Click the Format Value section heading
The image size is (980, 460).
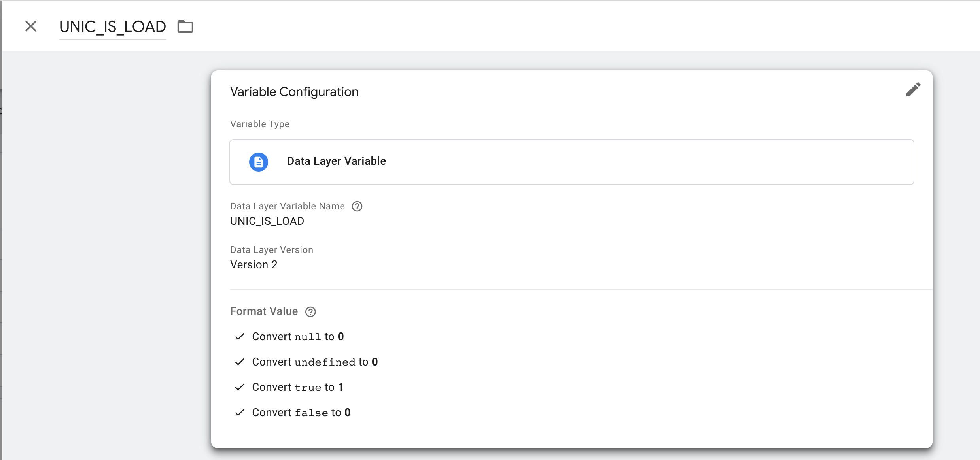(x=264, y=311)
